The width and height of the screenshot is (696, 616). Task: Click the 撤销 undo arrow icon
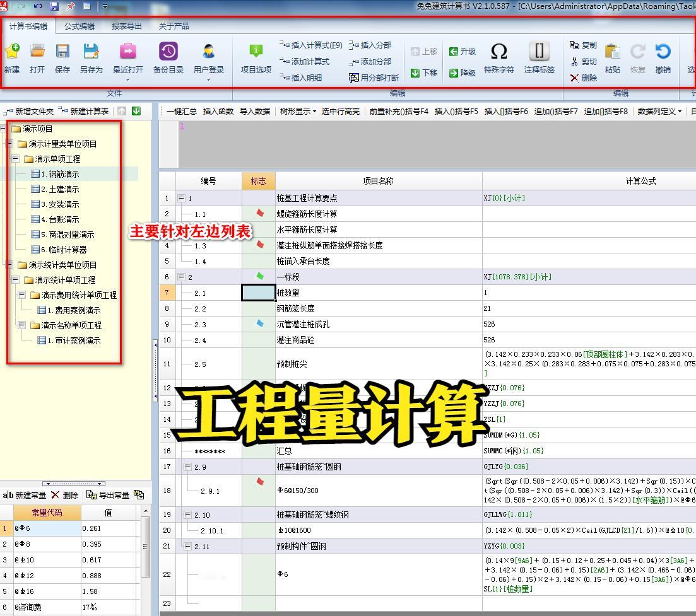coord(663,52)
